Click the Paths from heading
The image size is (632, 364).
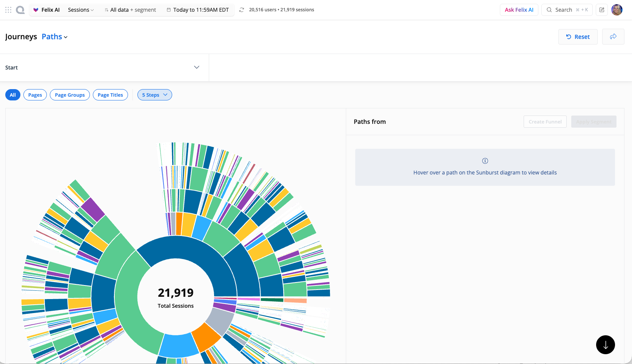point(370,122)
